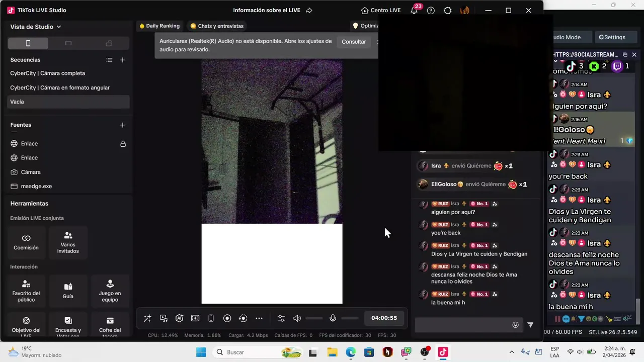The height and width of the screenshot is (362, 644).
Task: Open Microsoft Edge from taskbar
Action: (351, 352)
